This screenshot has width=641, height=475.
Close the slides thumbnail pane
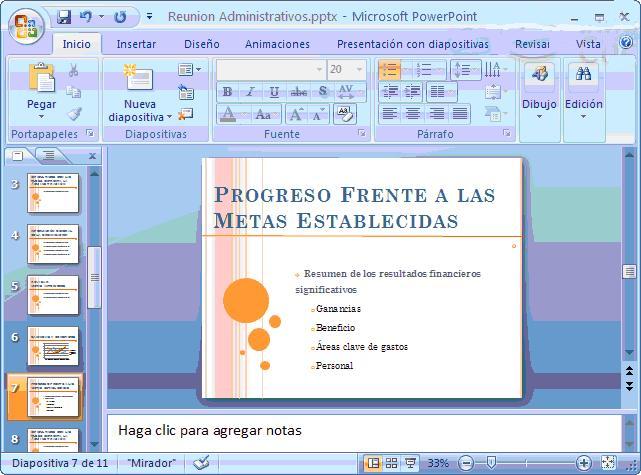click(92, 156)
